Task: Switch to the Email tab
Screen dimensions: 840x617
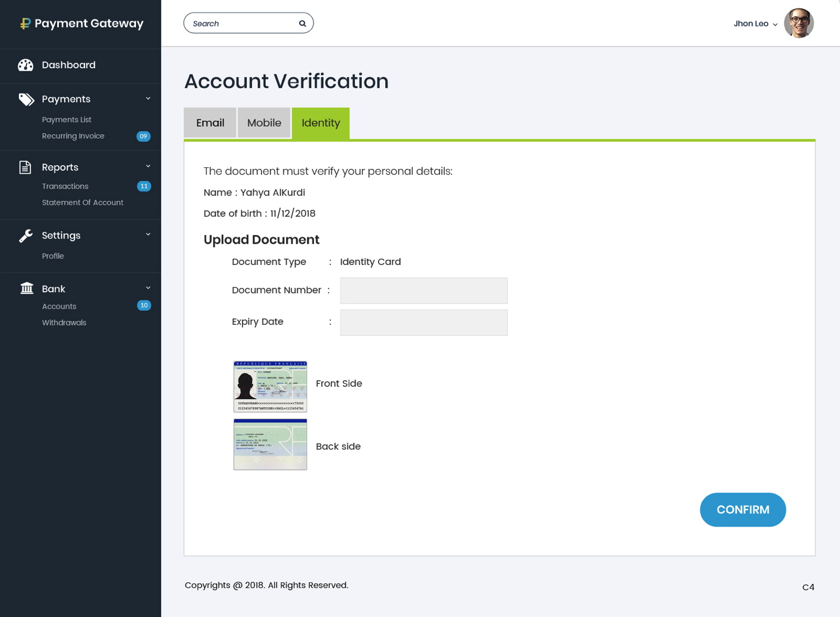Action: pyautogui.click(x=210, y=123)
